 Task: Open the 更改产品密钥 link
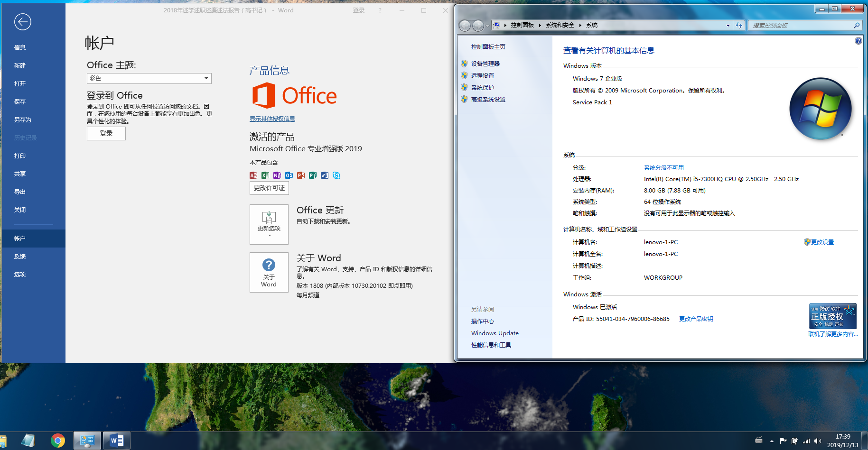(x=696, y=319)
